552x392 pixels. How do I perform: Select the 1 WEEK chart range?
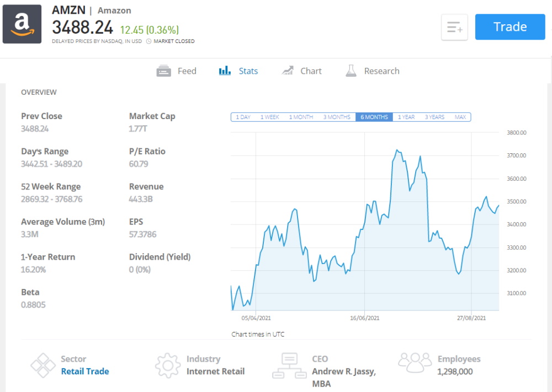pyautogui.click(x=270, y=117)
